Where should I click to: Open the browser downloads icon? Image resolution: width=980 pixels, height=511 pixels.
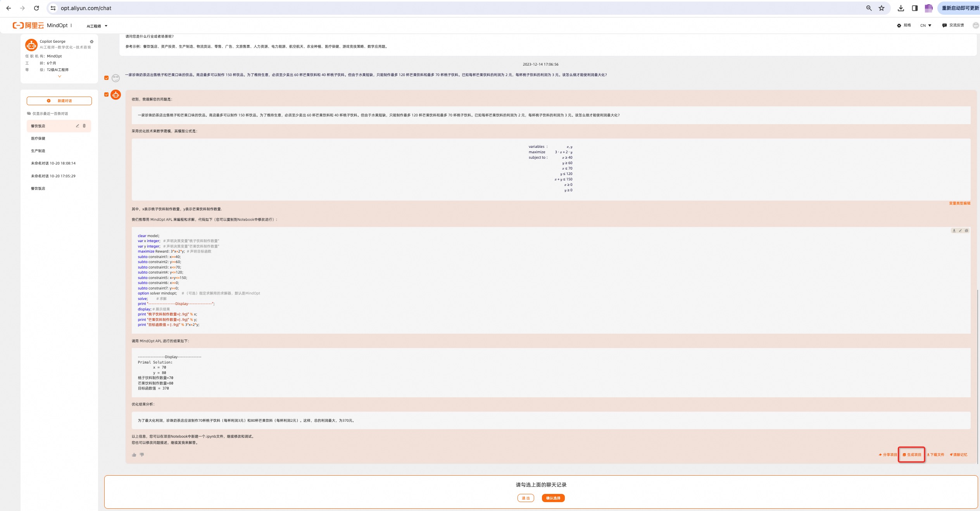coord(901,8)
